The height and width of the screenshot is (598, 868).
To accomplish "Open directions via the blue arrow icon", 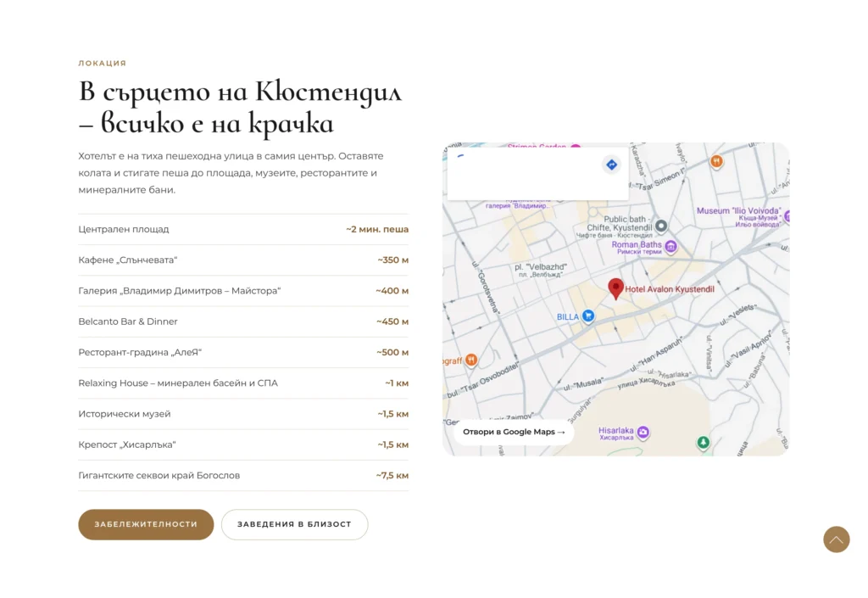I will click(611, 165).
